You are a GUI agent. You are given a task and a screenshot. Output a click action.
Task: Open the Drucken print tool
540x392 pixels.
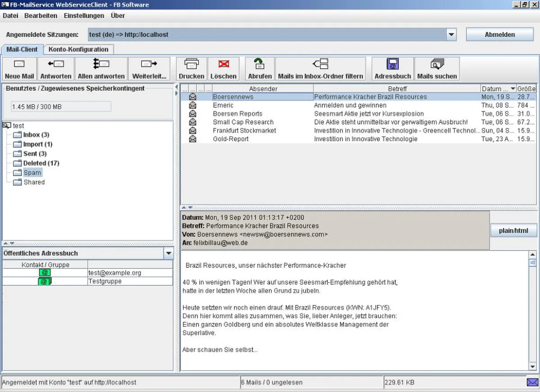pos(191,68)
